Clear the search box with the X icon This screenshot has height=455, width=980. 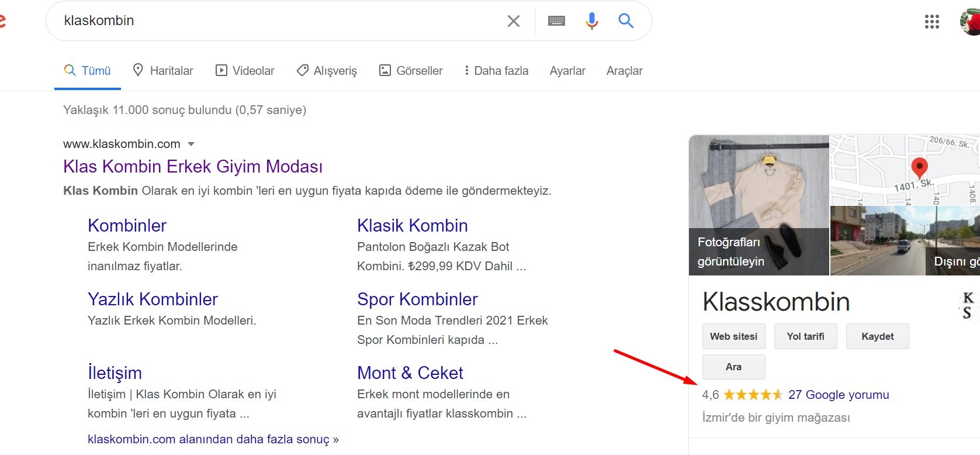tap(514, 21)
